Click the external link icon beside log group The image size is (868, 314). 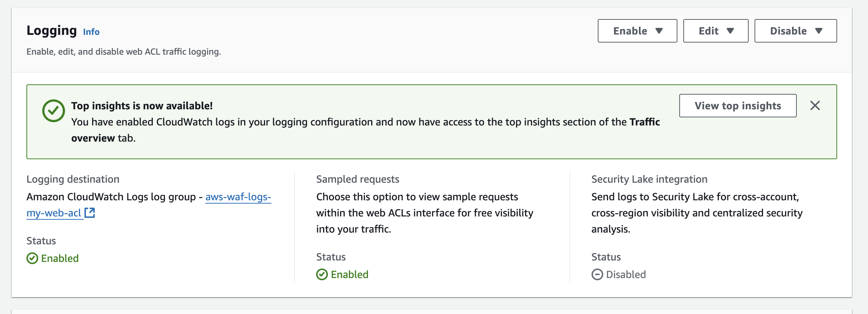pos(90,213)
